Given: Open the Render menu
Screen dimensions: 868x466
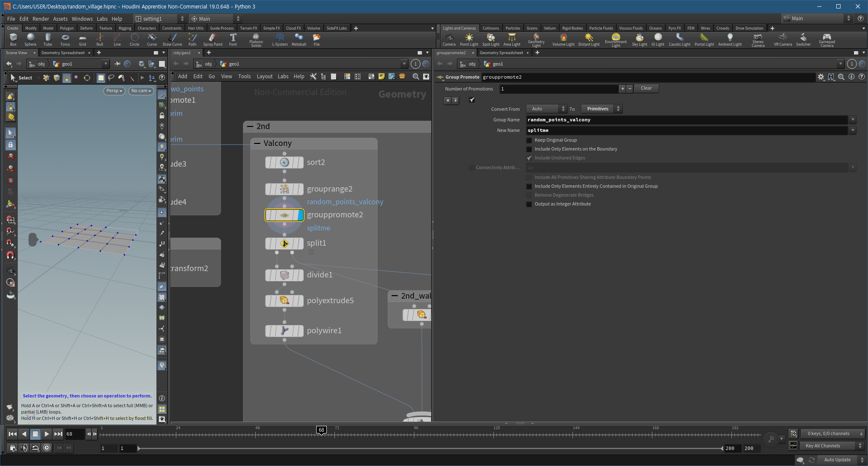Looking at the screenshot, I should click(41, 19).
